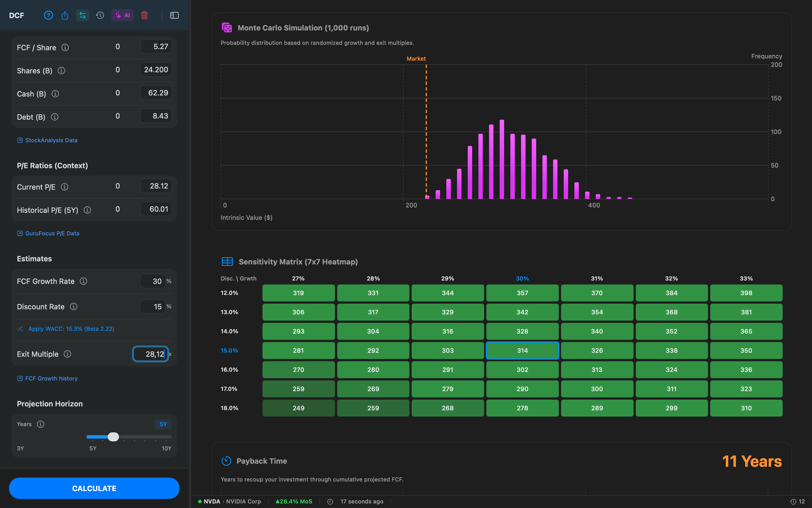The width and height of the screenshot is (812, 508).
Task: Click the 15.0% discount row label
Action: tap(230, 351)
